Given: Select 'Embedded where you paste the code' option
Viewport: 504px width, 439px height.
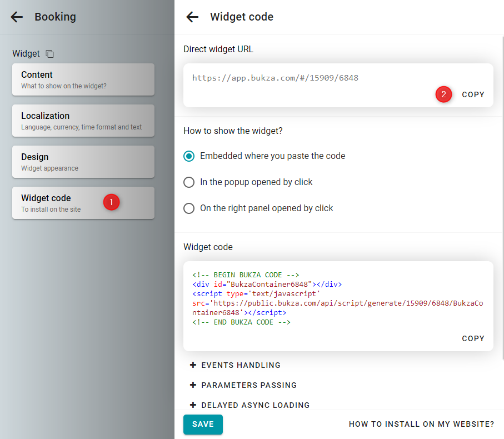Looking at the screenshot, I should (x=189, y=156).
